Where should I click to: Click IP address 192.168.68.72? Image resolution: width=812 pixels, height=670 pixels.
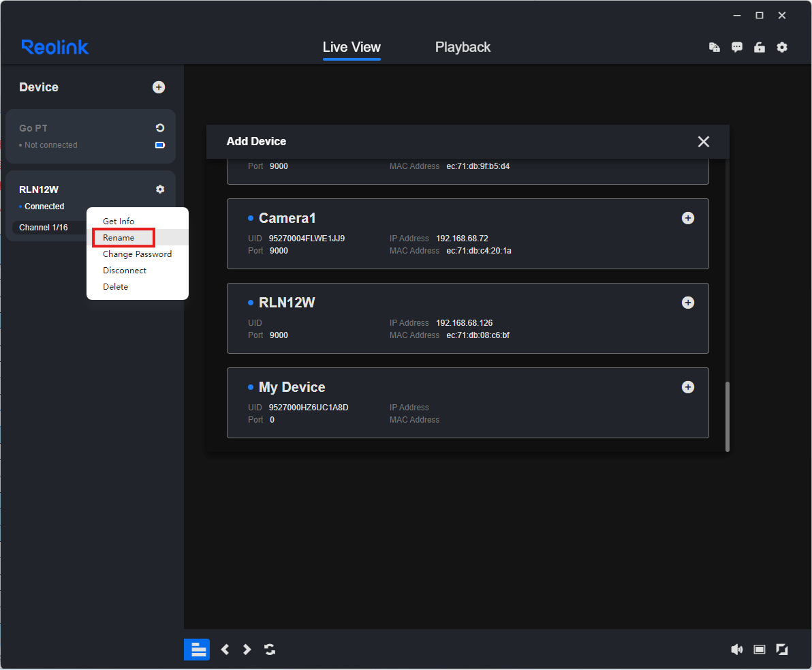click(462, 239)
